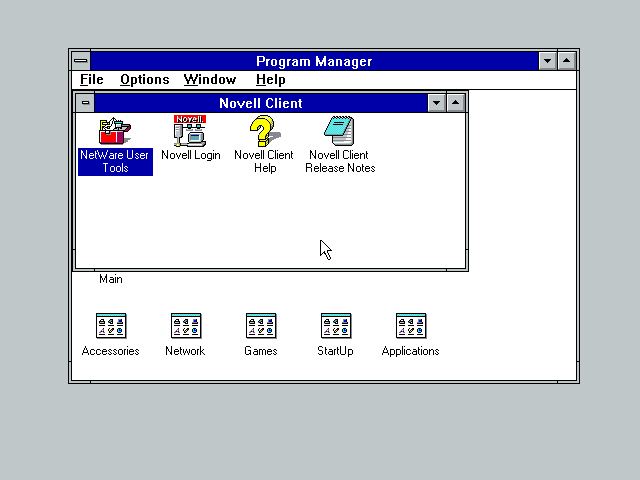Minimize the Program Manager window
640x480 pixels.
pyautogui.click(x=547, y=61)
